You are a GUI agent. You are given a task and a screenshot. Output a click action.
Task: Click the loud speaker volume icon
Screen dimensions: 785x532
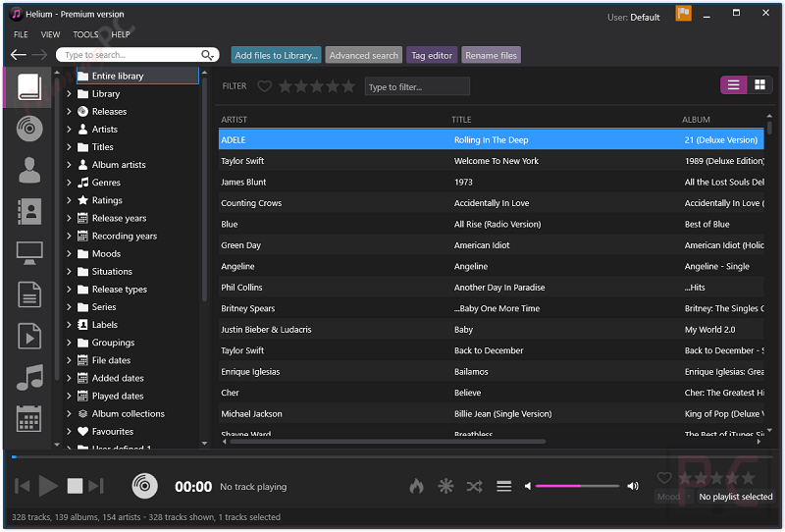point(633,486)
